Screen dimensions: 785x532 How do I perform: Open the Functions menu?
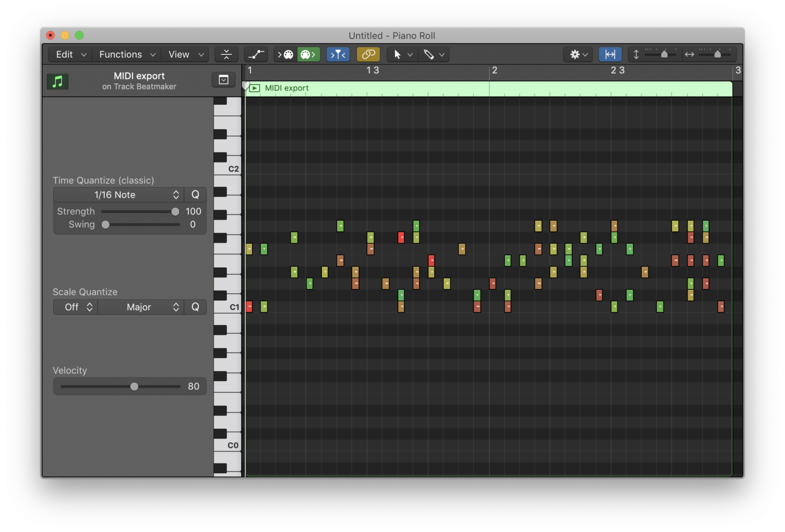(126, 54)
